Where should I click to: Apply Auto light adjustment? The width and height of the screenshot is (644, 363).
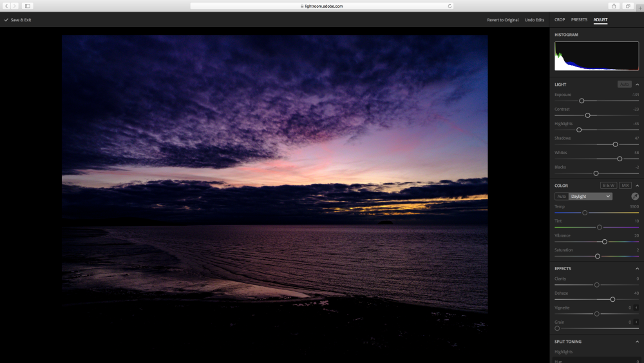pos(624,84)
